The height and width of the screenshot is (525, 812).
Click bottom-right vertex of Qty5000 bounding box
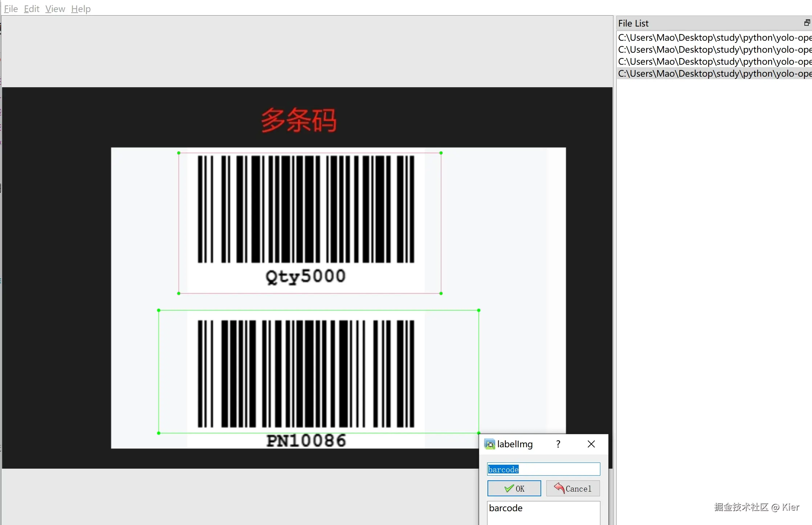click(441, 293)
